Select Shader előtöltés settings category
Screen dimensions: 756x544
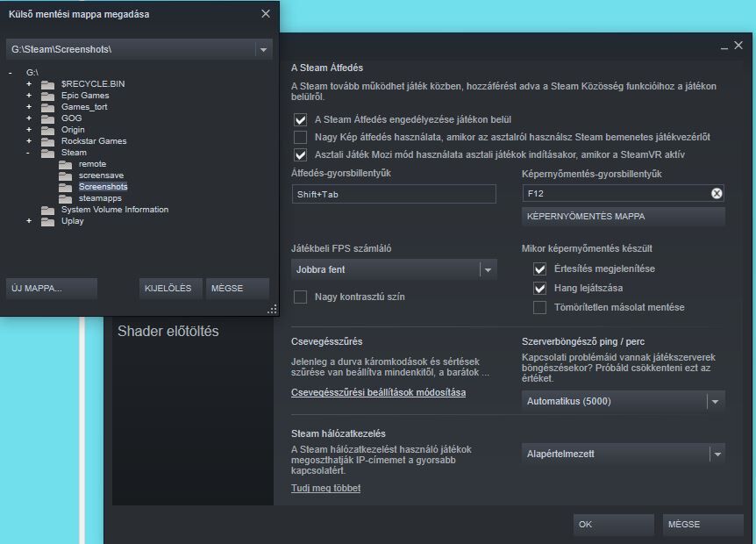[168, 332]
